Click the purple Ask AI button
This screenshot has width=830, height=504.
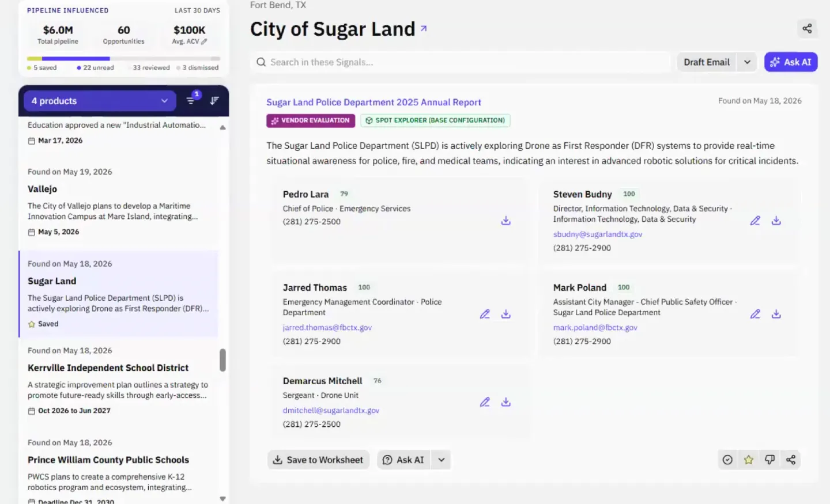(791, 62)
